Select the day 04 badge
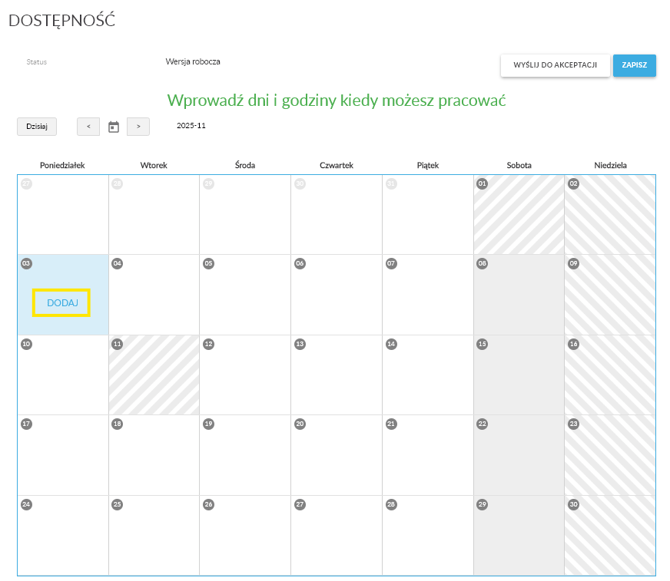670x581 pixels. click(118, 264)
